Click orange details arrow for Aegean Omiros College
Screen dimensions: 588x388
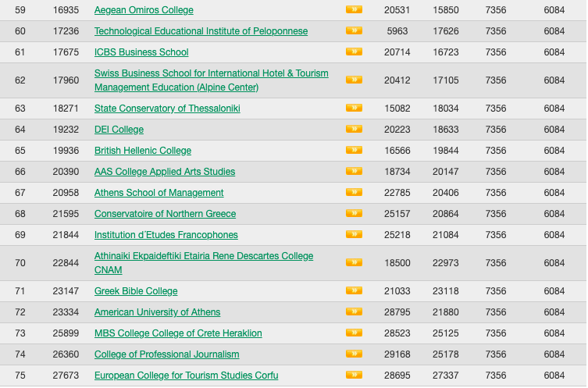tap(354, 9)
